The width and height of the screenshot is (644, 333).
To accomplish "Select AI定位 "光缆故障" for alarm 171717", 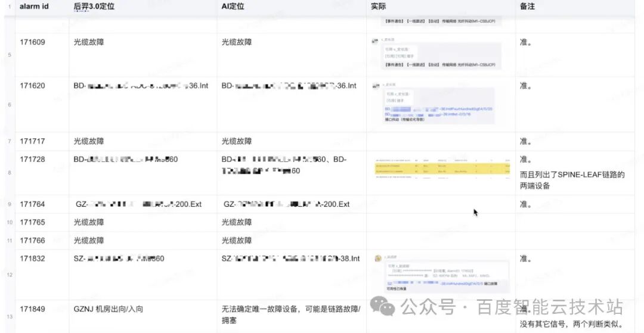I will 237,142.
